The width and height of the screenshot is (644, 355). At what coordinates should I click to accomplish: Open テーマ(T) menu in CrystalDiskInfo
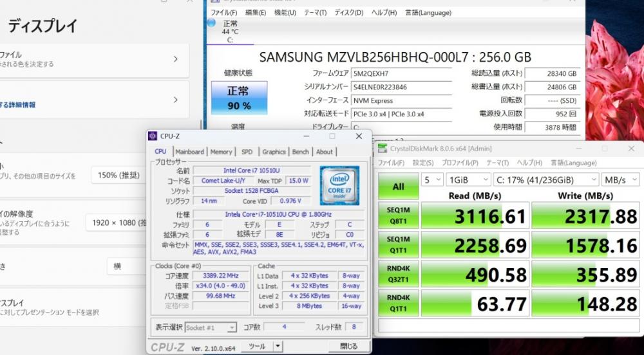315,13
